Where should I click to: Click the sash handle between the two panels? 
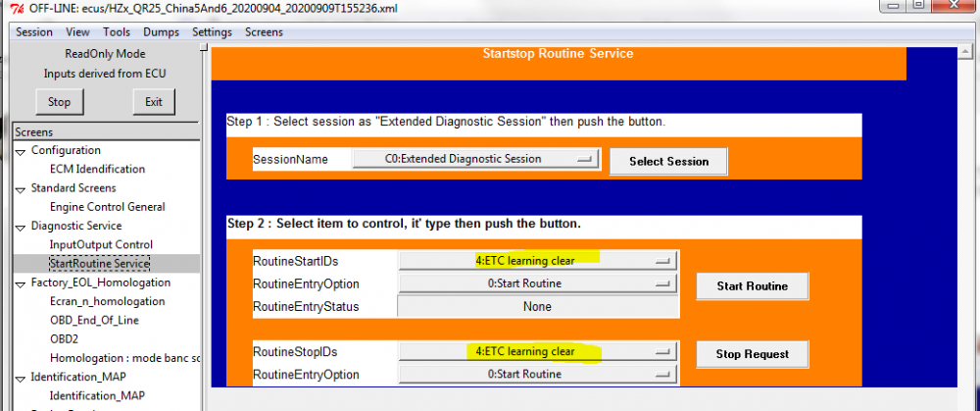tap(204, 47)
